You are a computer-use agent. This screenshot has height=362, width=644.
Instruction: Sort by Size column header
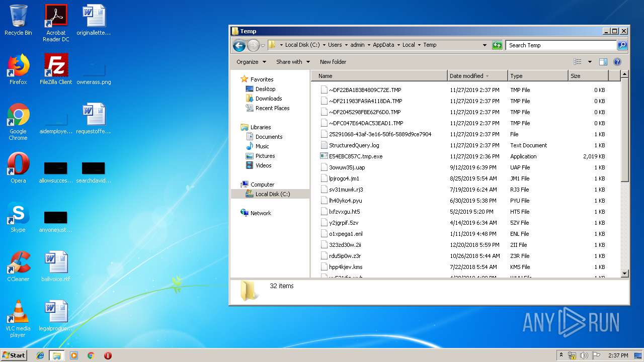[588, 76]
